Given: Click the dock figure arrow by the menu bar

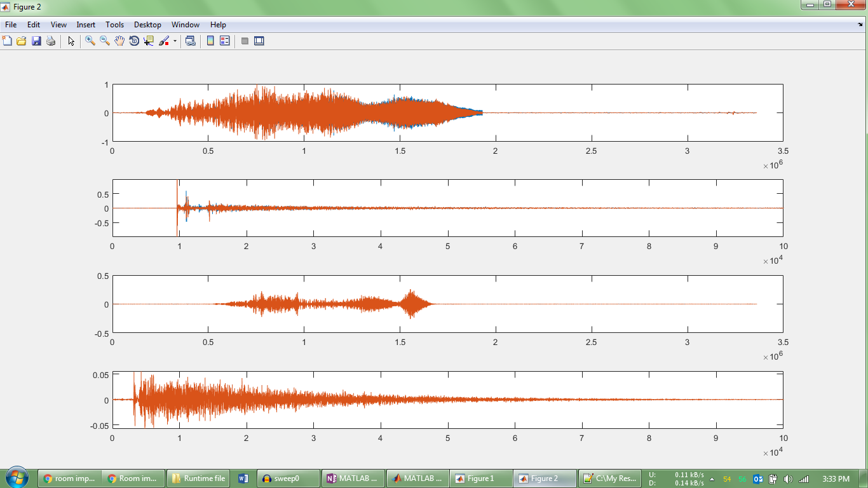Looking at the screenshot, I should pos(860,25).
